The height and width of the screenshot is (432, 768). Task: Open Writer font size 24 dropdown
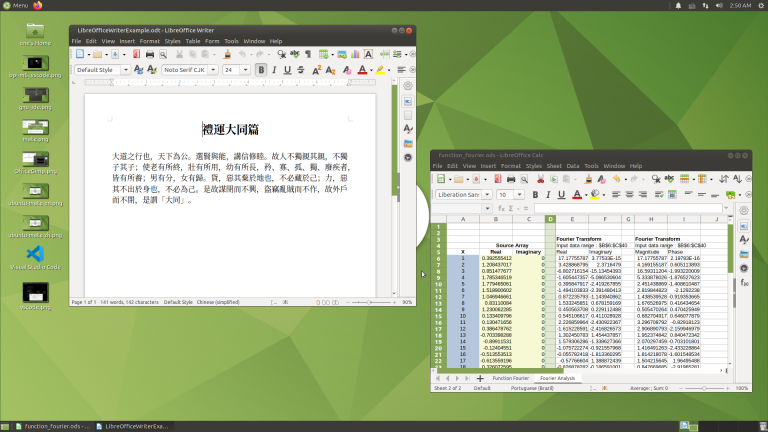point(245,70)
